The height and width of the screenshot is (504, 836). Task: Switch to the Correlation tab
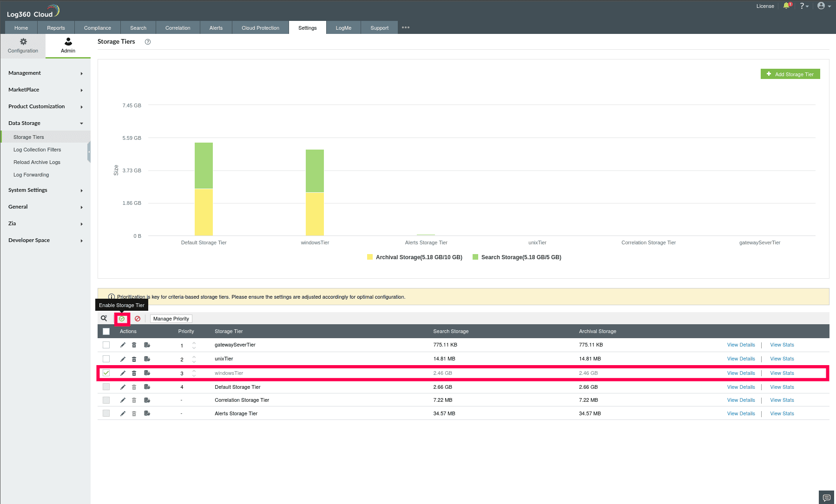[x=178, y=27]
